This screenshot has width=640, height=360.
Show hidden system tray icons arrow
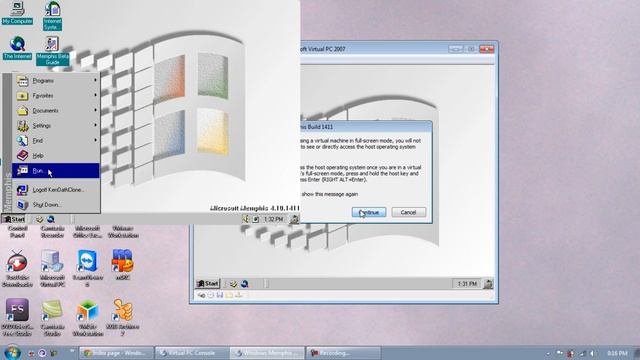coord(548,353)
